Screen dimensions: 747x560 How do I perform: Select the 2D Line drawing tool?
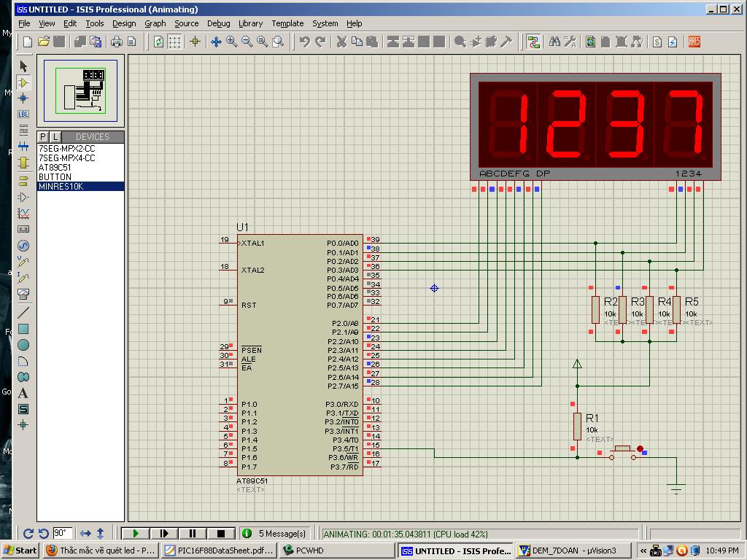(23, 314)
